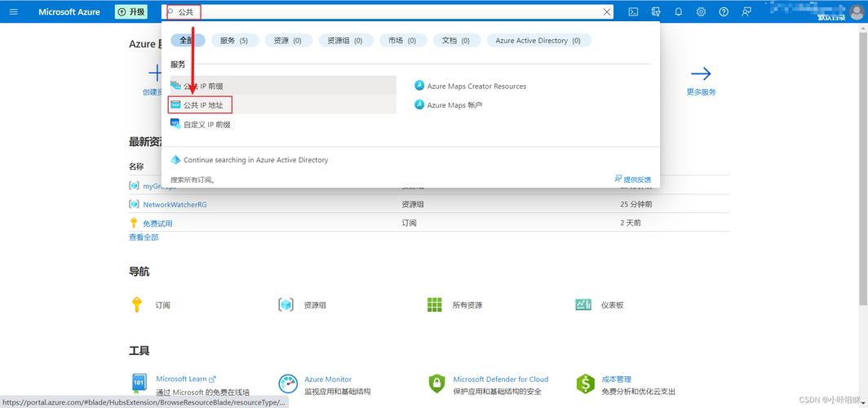Open the notifications bell

679,11
